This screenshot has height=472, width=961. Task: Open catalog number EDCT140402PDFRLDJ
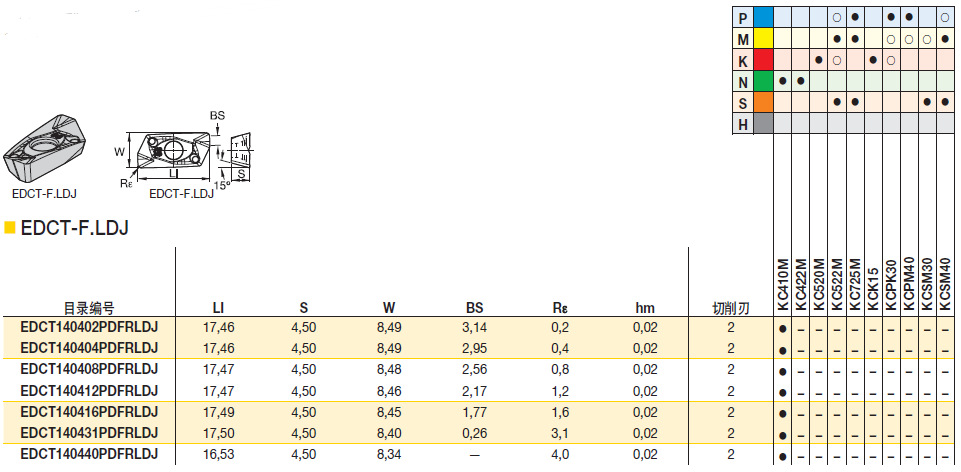click(89, 327)
